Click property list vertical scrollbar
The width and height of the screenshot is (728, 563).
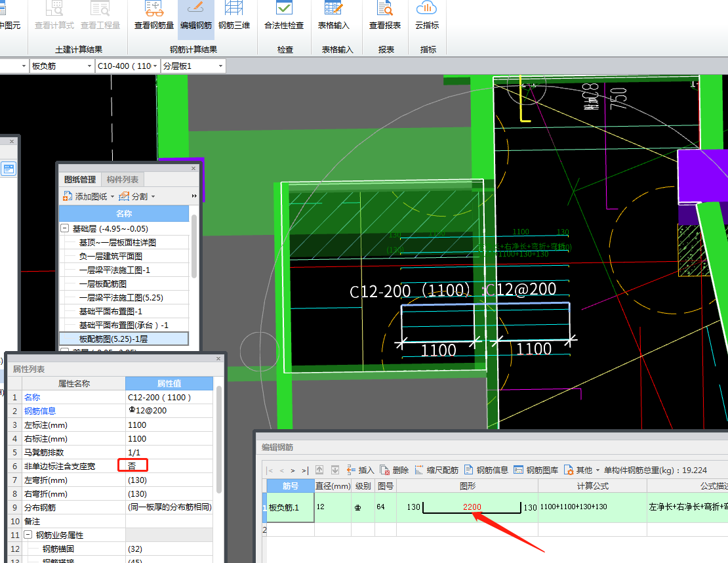(218, 439)
